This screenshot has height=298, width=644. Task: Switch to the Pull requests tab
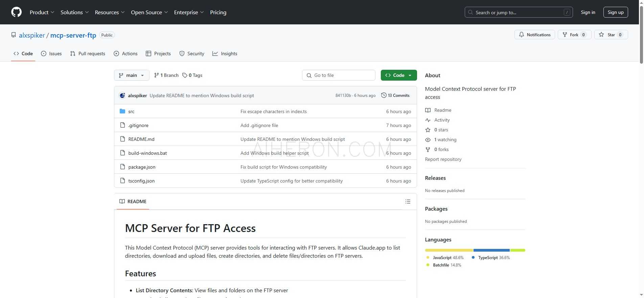[88, 54]
